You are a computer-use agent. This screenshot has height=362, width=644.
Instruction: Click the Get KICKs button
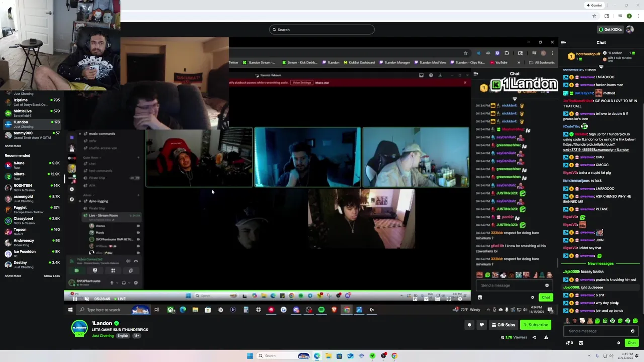(x=610, y=29)
